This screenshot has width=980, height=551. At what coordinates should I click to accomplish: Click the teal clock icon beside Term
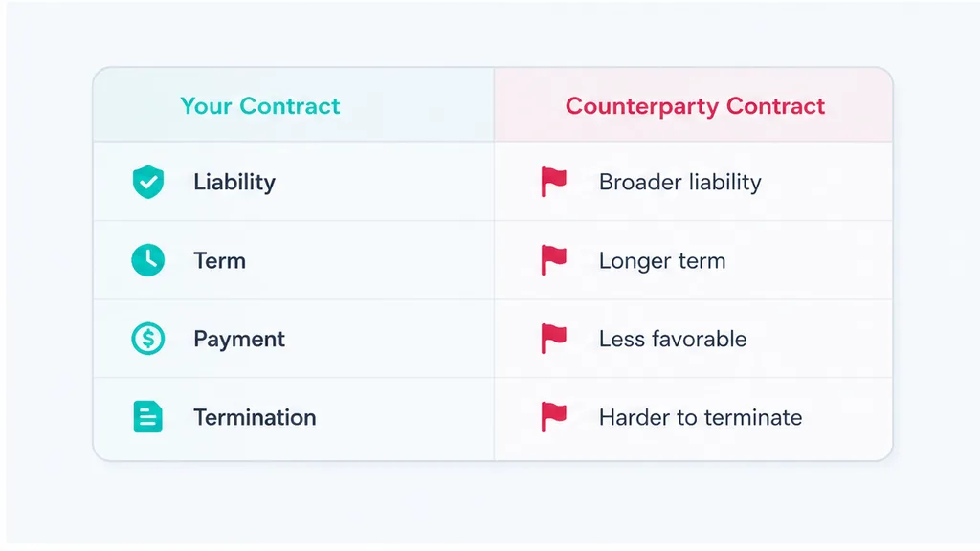pos(148,260)
